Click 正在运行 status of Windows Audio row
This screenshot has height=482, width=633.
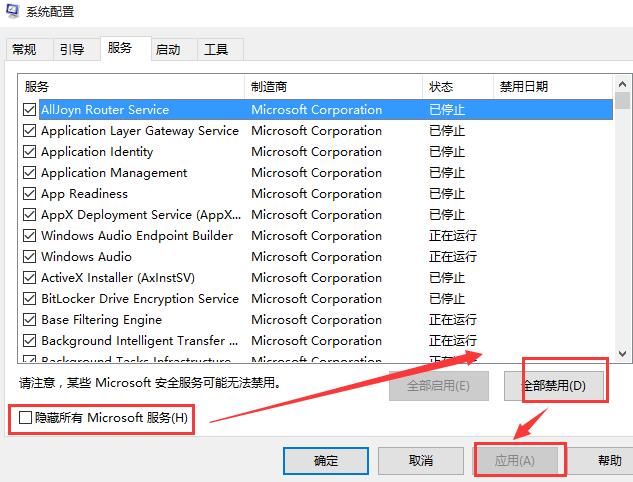click(453, 256)
